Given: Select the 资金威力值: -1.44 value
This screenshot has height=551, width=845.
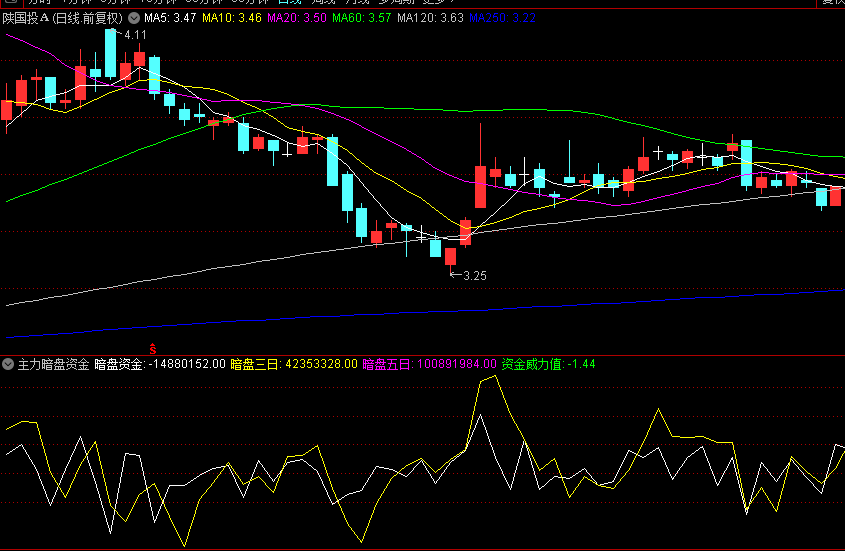Looking at the screenshot, I should click(x=549, y=364).
